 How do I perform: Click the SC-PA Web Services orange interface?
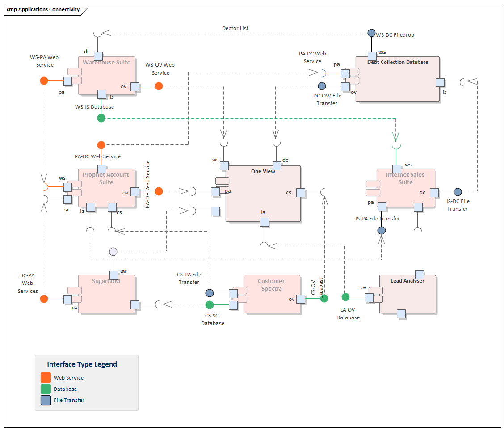pyautogui.click(x=44, y=299)
